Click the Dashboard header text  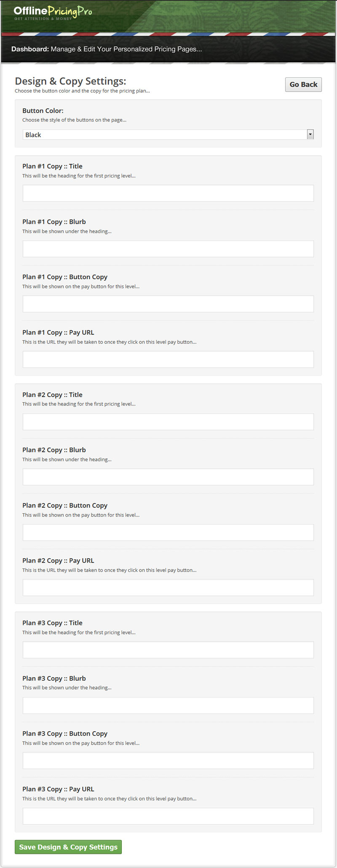click(x=107, y=49)
